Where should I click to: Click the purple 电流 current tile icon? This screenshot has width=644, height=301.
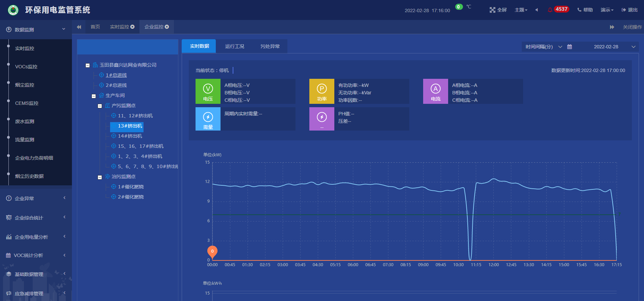(x=435, y=91)
